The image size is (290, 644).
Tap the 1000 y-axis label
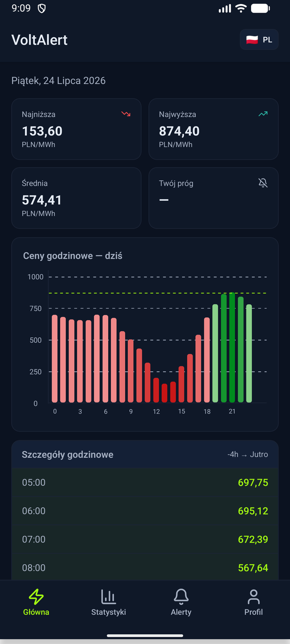click(35, 277)
